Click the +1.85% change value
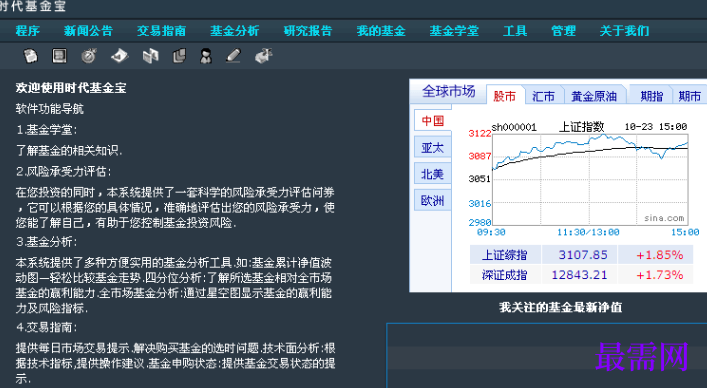Screen dimensions: 707x388 (x=660, y=255)
